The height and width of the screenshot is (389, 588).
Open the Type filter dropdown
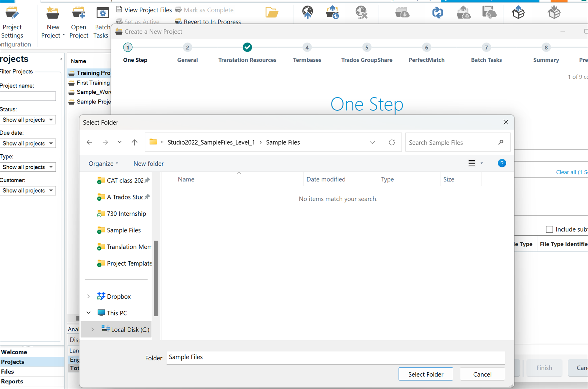point(28,167)
